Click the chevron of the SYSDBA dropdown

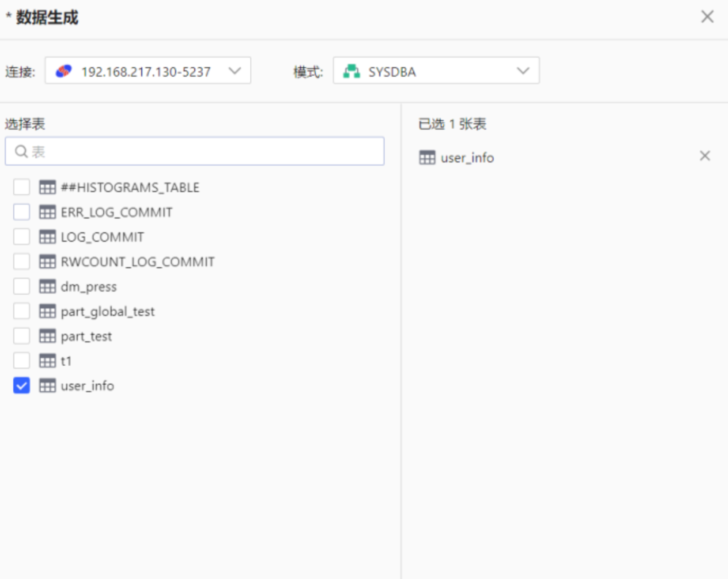pyautogui.click(x=523, y=71)
